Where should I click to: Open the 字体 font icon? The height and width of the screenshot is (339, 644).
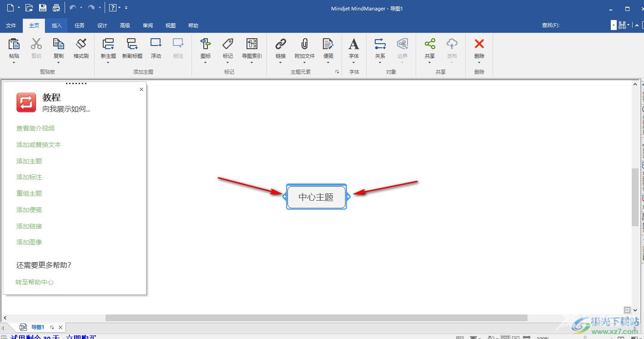point(354,44)
